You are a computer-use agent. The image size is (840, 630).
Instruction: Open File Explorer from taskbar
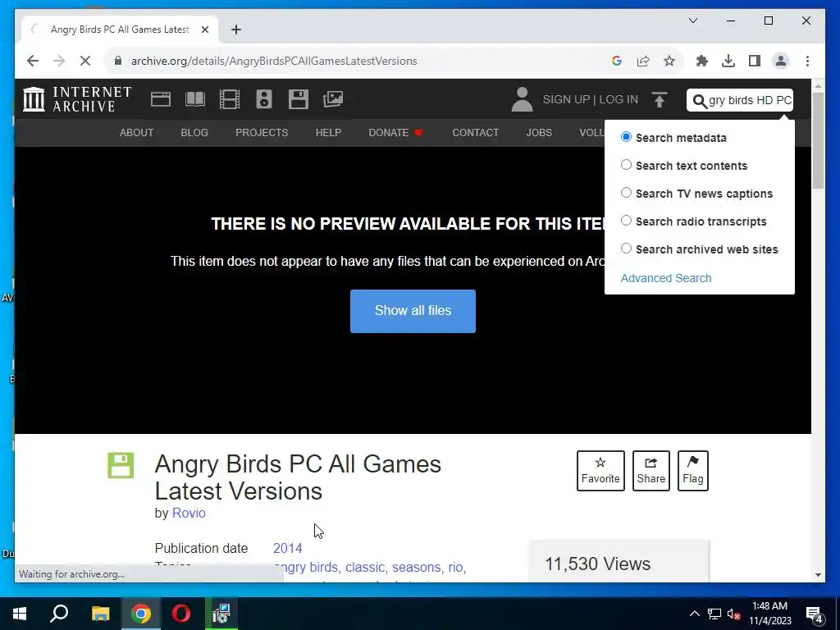pyautogui.click(x=100, y=614)
